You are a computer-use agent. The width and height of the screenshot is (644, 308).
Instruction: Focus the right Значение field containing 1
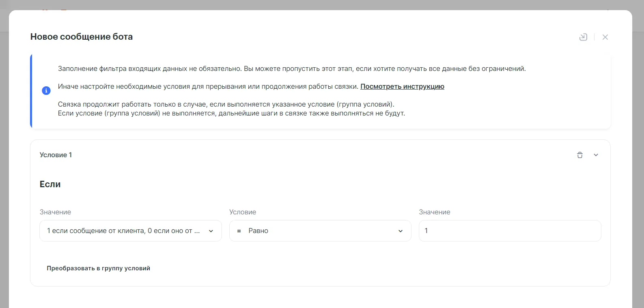point(510,231)
